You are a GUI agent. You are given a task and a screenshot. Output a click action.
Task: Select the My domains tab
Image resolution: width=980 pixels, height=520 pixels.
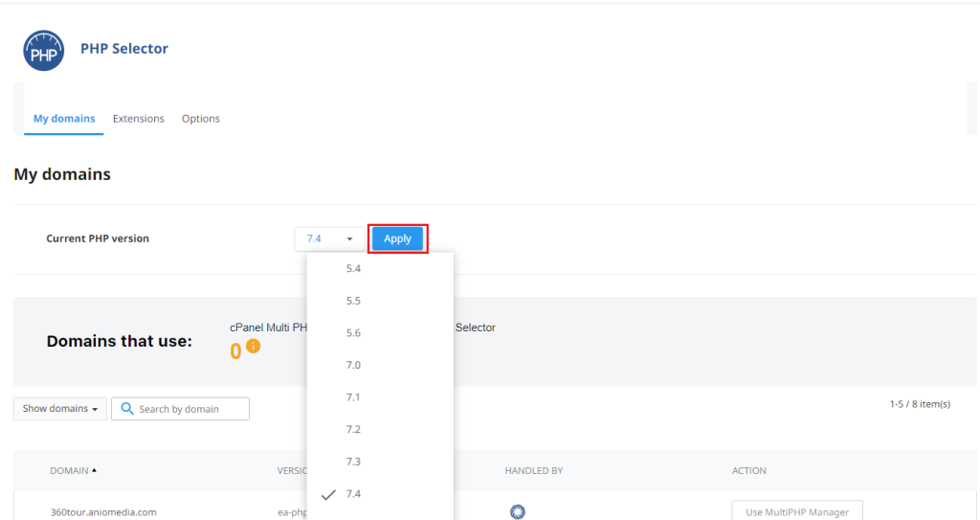[64, 119]
